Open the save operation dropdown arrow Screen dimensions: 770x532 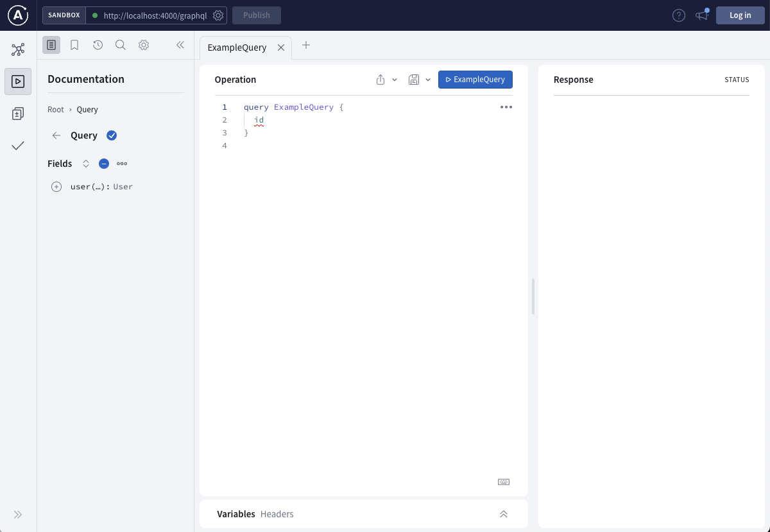[x=428, y=80]
